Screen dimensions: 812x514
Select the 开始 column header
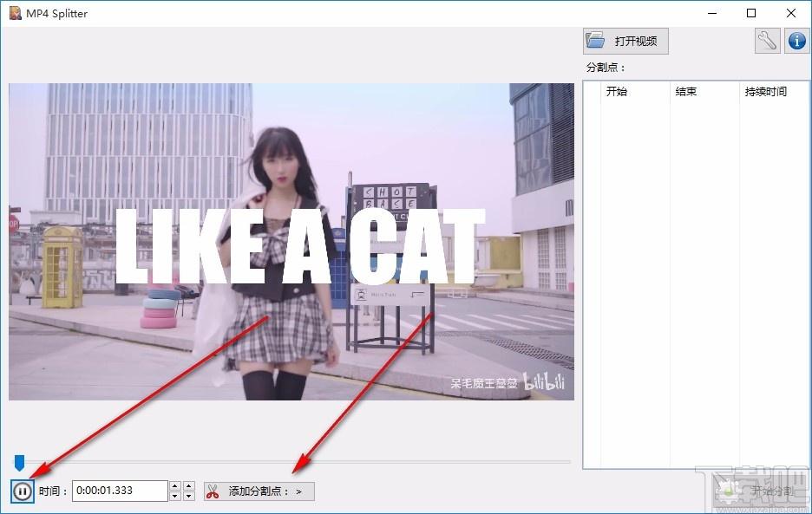coord(635,92)
